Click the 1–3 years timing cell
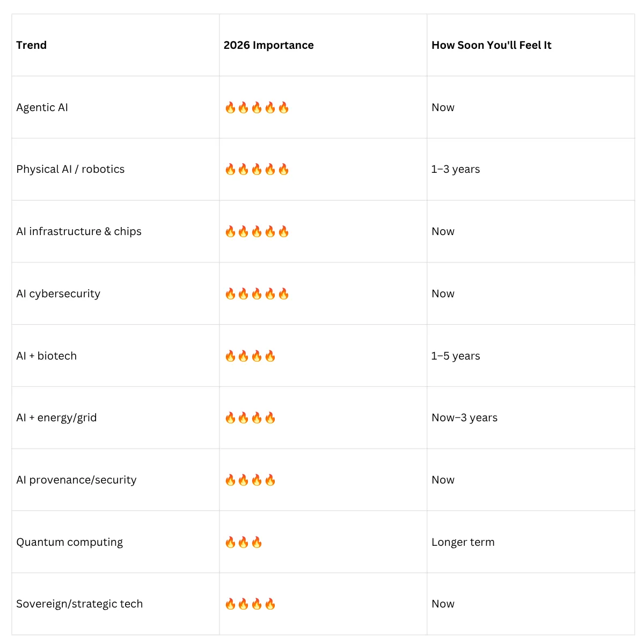Screen dimensions: 644x644 coord(531,170)
